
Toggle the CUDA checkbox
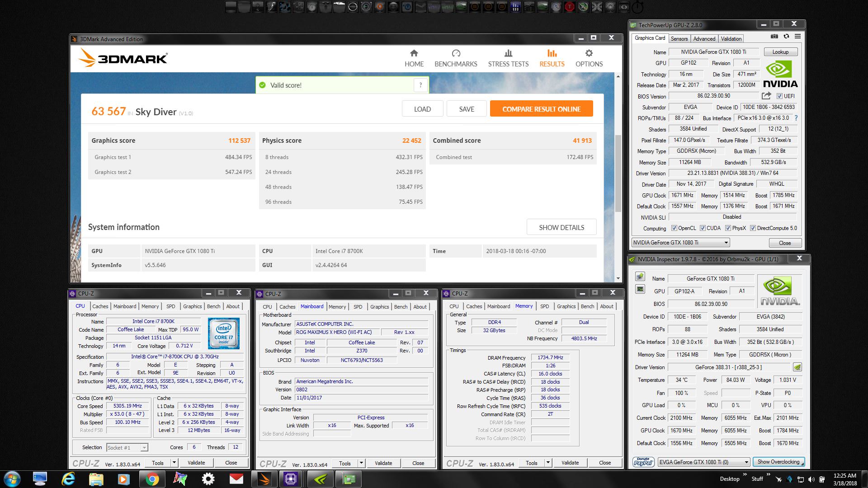click(703, 228)
